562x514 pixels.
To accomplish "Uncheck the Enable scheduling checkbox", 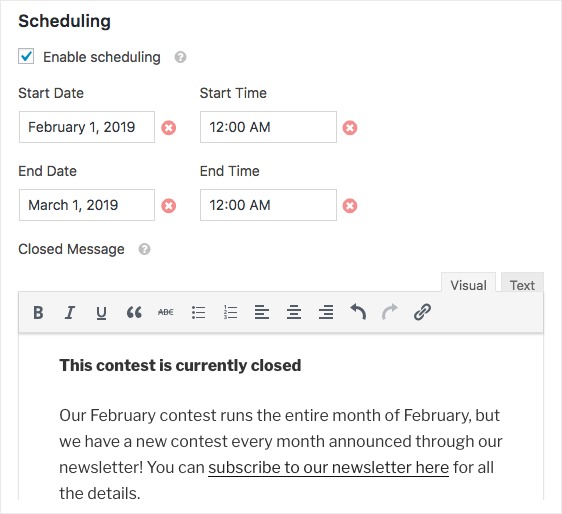I will (x=26, y=56).
